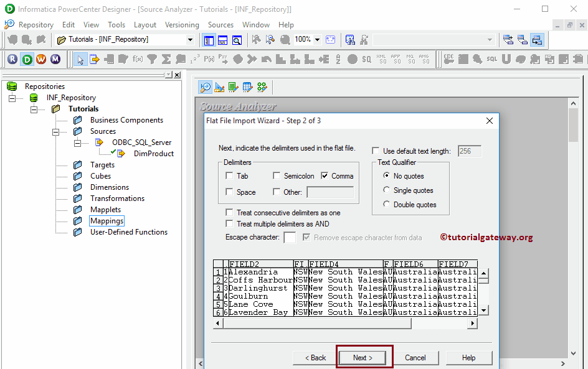
Task: Cancel the Flat File Import Wizard
Action: [x=415, y=358]
